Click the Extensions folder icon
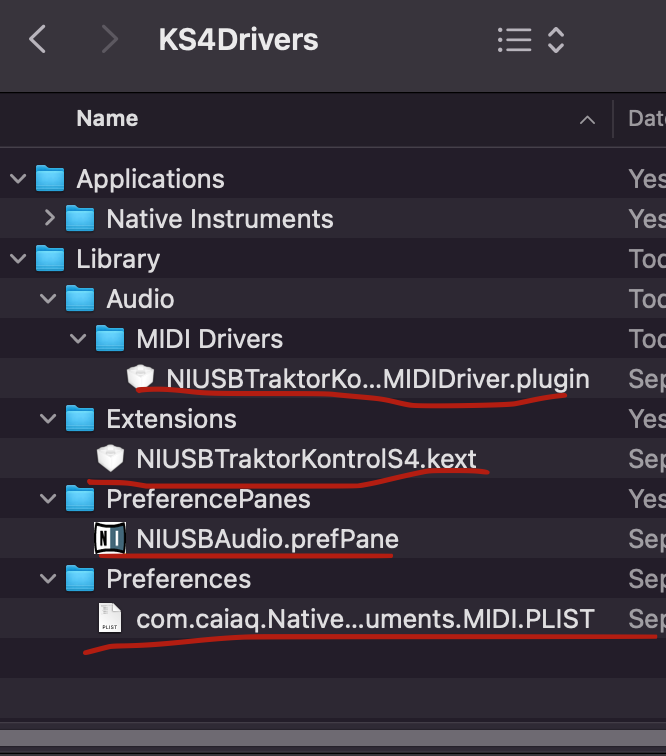 [x=80, y=419]
